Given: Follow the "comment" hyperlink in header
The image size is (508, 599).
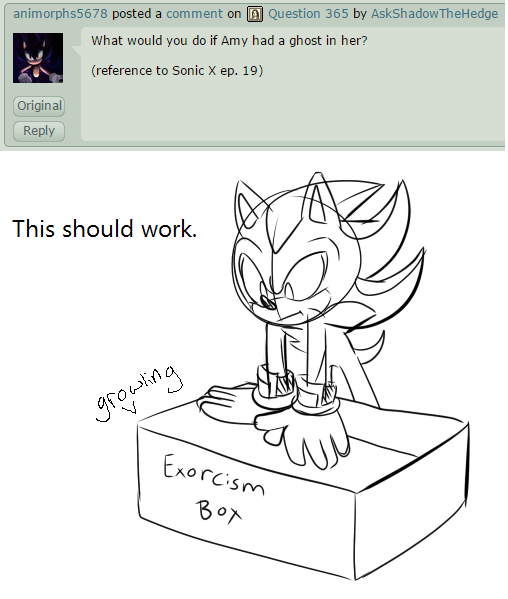Looking at the screenshot, I should (x=194, y=14).
